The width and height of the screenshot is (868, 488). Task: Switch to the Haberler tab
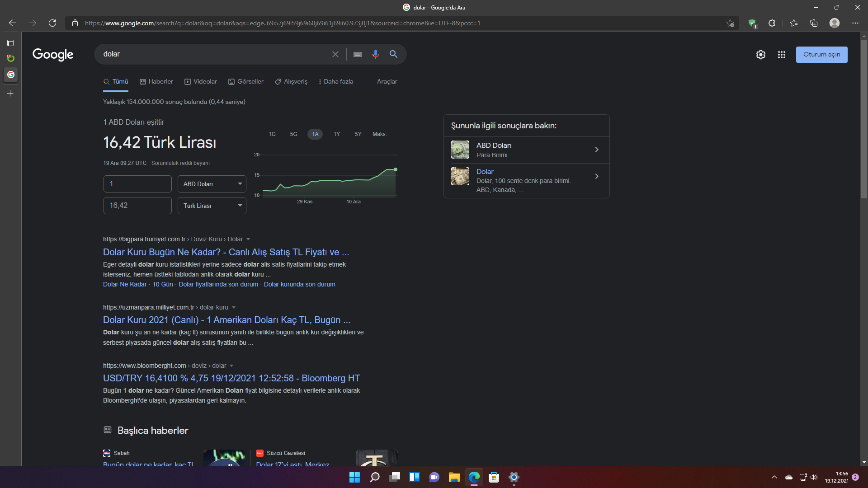pos(156,82)
